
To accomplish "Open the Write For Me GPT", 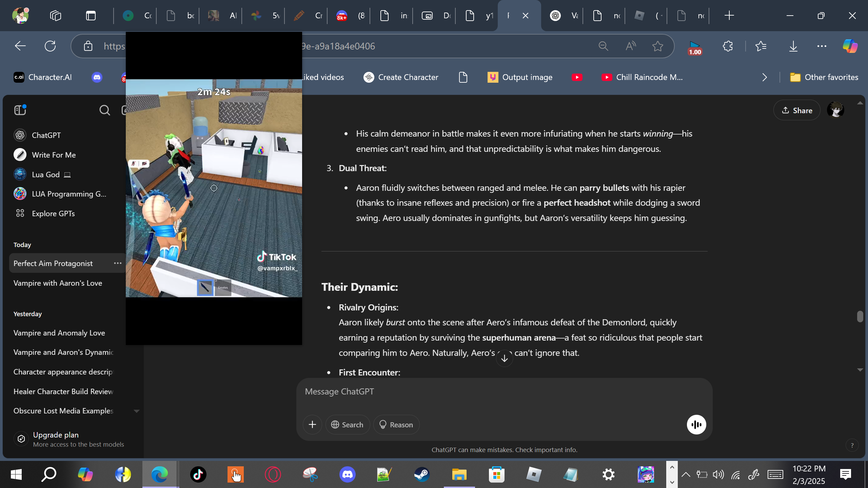I will pyautogui.click(x=45, y=155).
